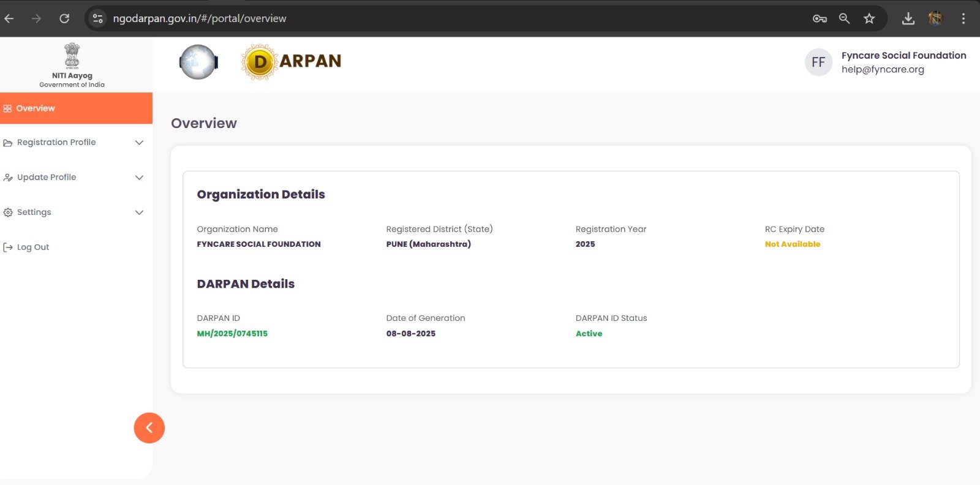
Task: Go forward in browser history
Action: click(x=37, y=18)
